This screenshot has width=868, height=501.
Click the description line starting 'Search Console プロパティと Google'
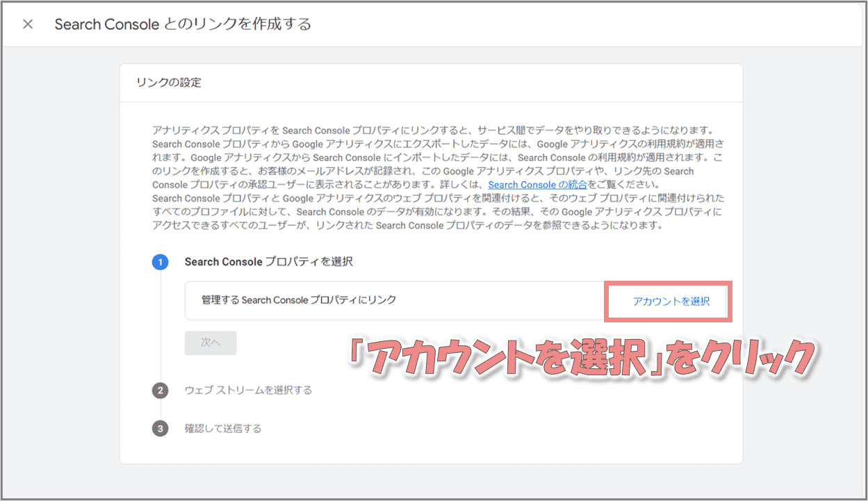pyautogui.click(x=438, y=198)
